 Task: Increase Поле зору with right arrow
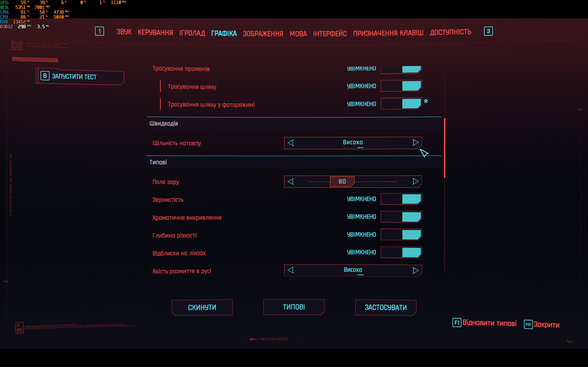[415, 182]
